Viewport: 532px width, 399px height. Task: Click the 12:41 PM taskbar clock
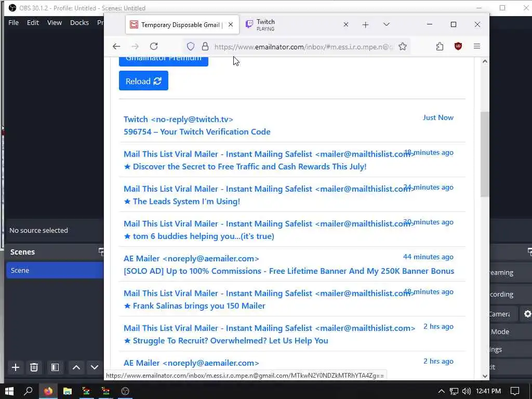(x=488, y=391)
